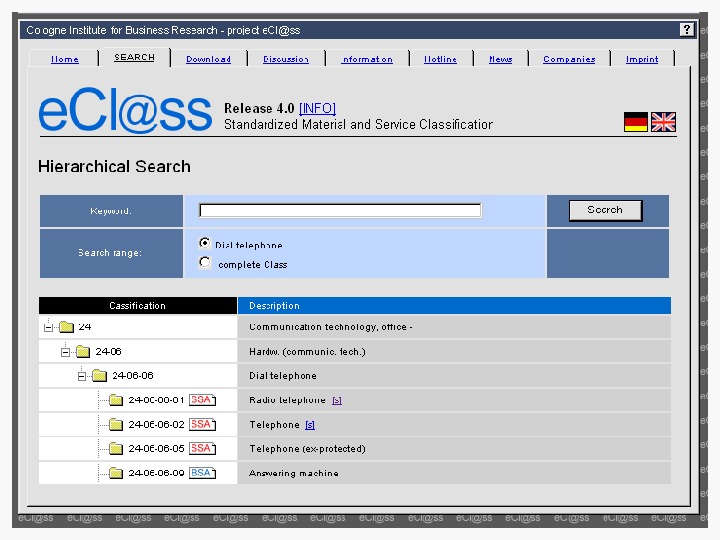The image size is (720, 540).
Task: Click the folder icon for 24-06-06-05
Action: point(116,448)
